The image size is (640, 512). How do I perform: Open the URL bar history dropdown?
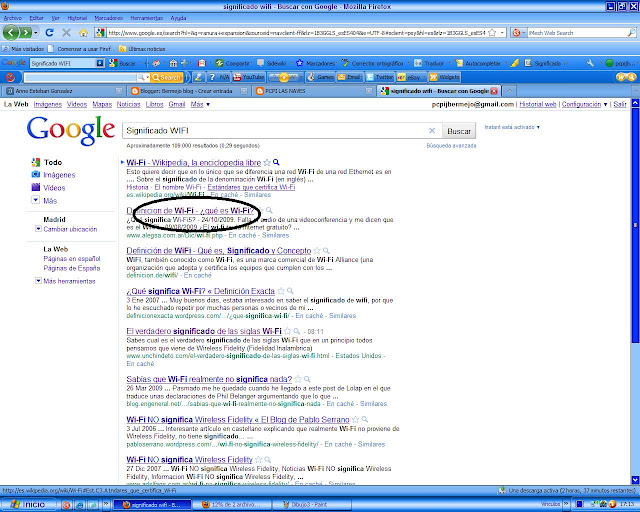click(x=502, y=33)
